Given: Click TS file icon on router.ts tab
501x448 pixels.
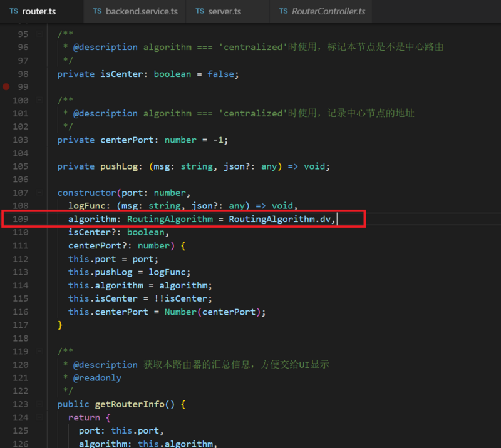Looking at the screenshot, I should click(14, 11).
